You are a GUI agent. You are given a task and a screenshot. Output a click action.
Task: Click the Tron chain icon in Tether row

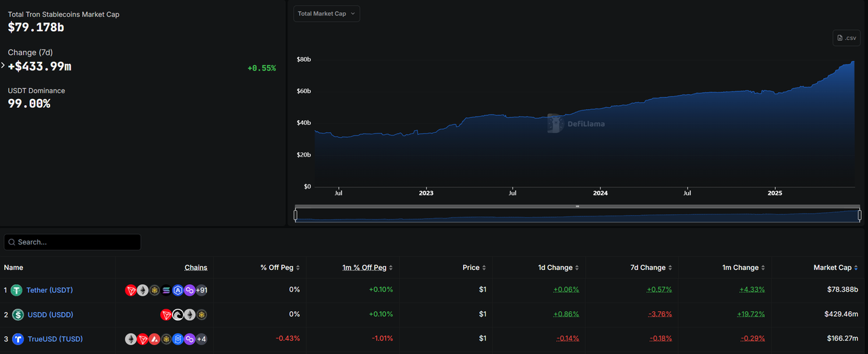pyautogui.click(x=131, y=290)
